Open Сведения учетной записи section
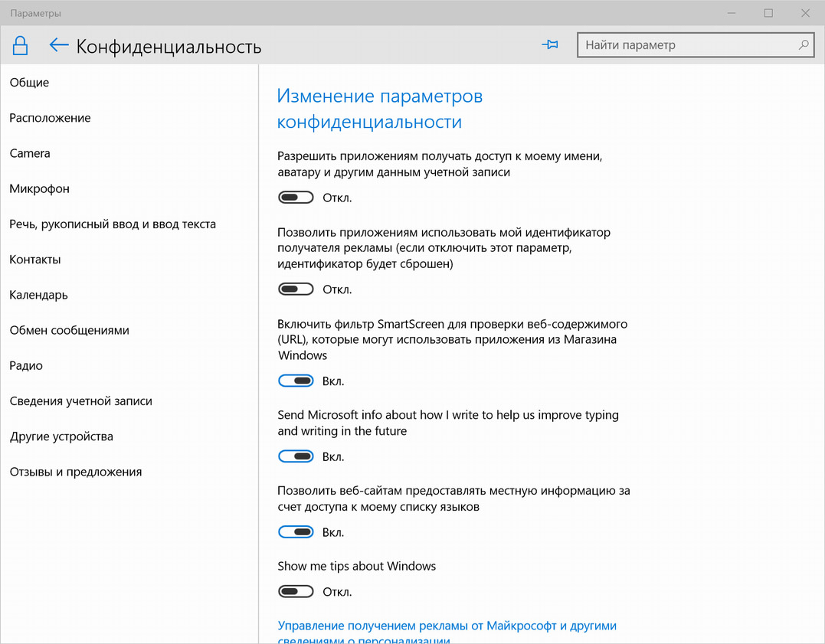This screenshot has width=825, height=644. (81, 401)
